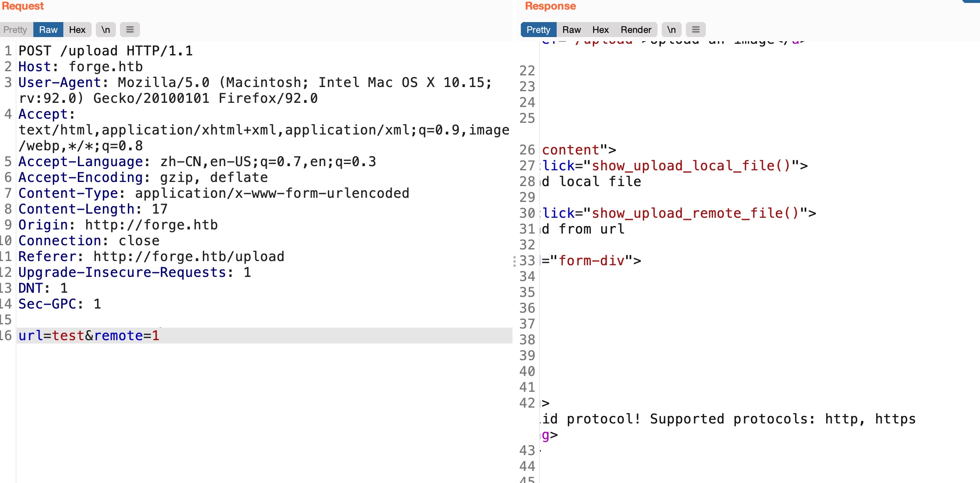Switch Request view to Hex tab
Screen dimensions: 980x483
(77, 30)
